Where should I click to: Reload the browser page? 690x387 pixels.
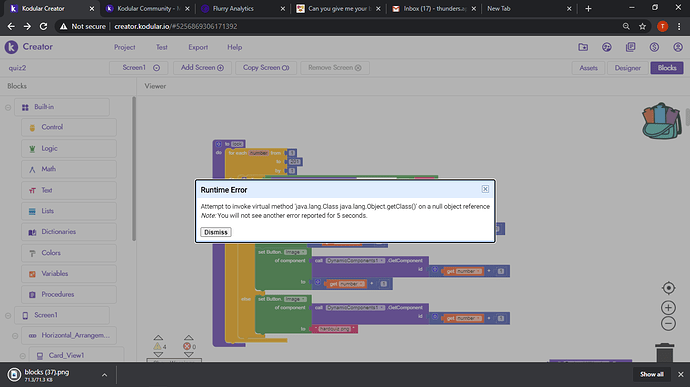(43, 26)
